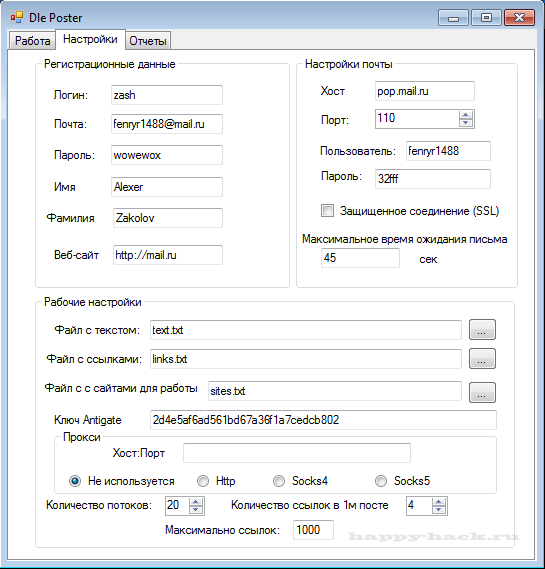Open the Отчеты tab
This screenshot has height=569, width=545.
(x=148, y=41)
